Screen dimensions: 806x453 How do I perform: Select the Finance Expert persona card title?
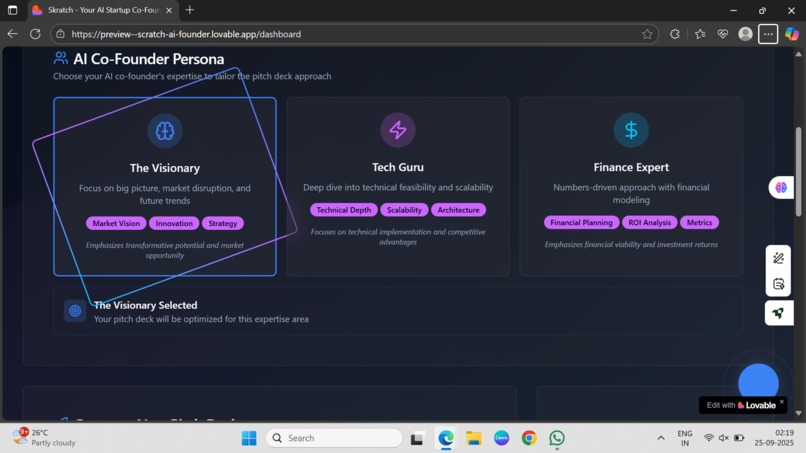pyautogui.click(x=631, y=167)
